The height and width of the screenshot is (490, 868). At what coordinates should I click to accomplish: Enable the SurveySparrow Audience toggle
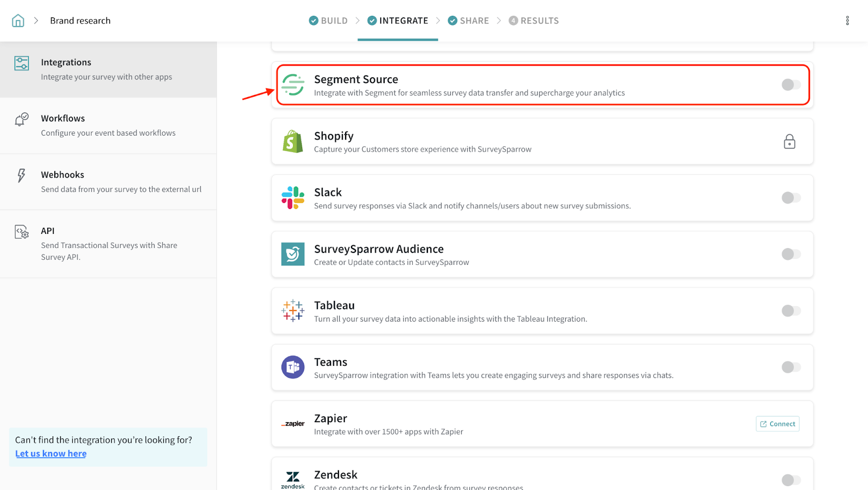click(x=790, y=254)
